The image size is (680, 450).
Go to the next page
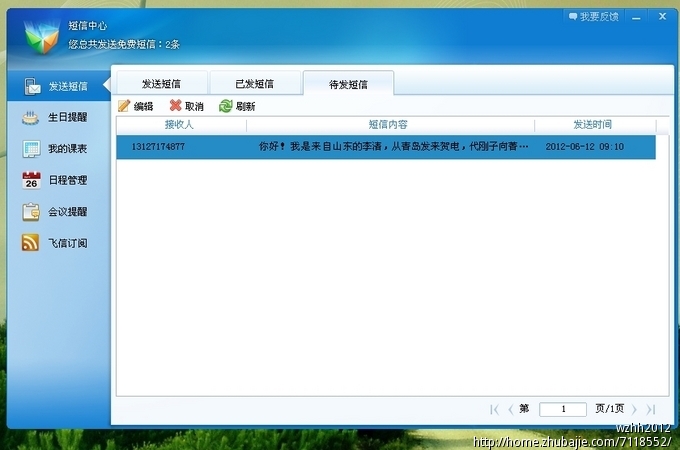coord(634,409)
